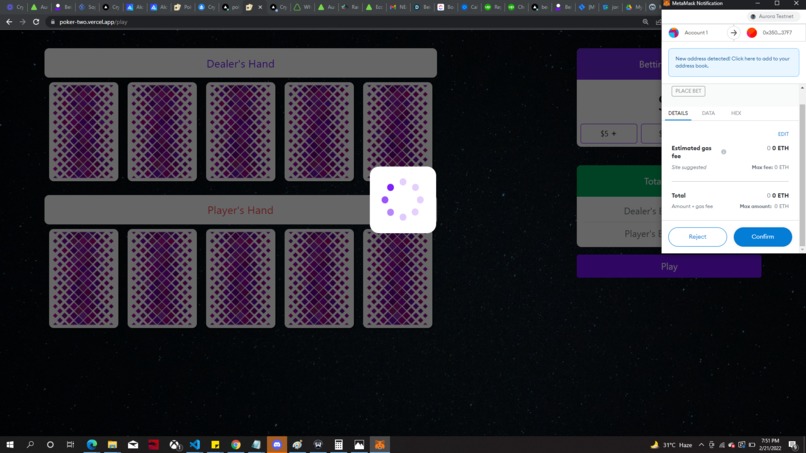Open File Explorer from the taskbar
Image resolution: width=806 pixels, height=453 pixels.
pyautogui.click(x=112, y=444)
